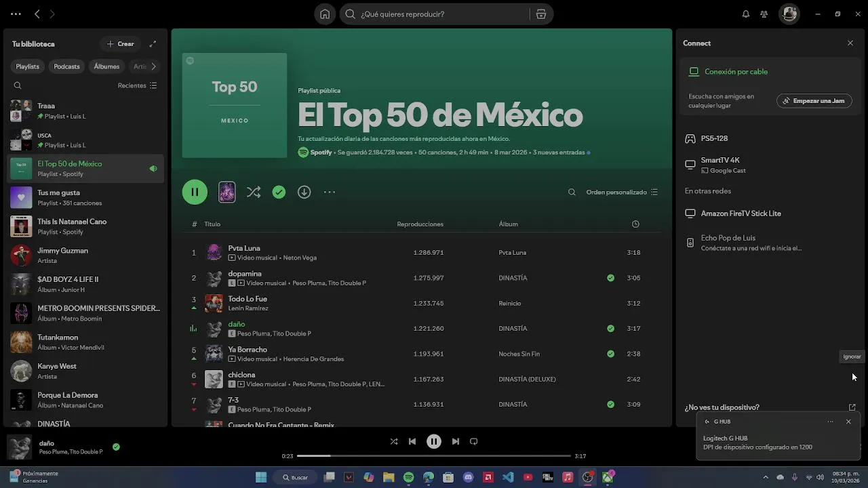Seek on the song progress bar
Image resolution: width=868 pixels, height=488 pixels.
click(434, 456)
